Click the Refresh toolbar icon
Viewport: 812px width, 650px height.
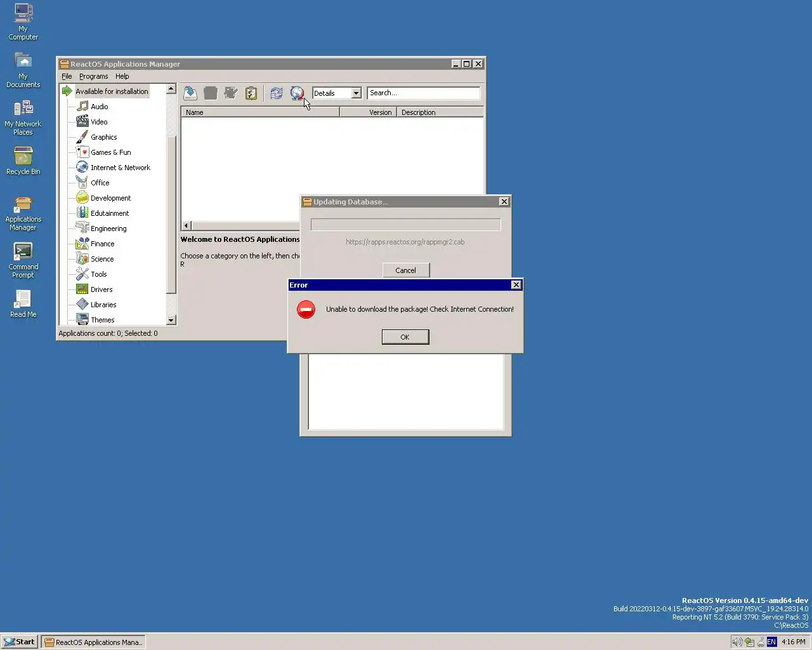point(277,93)
